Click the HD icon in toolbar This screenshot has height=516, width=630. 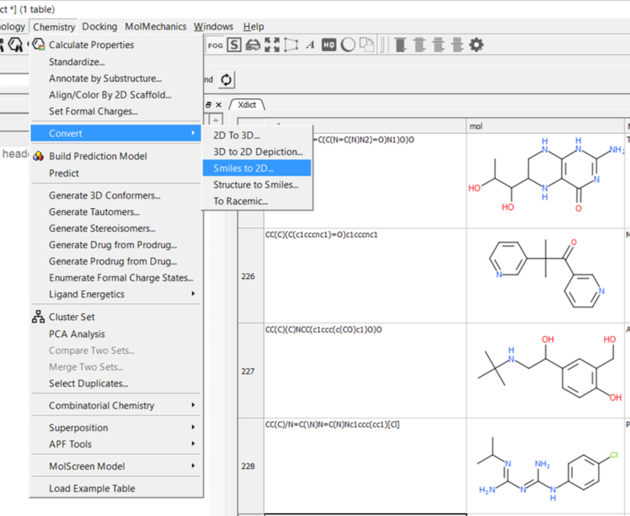[x=331, y=45]
